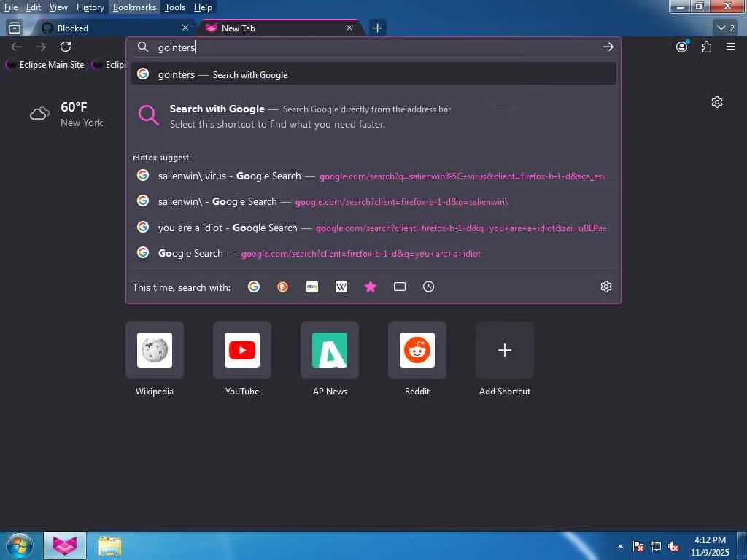Screen dimensions: 747x560
Task: Open salienwin\ virus Google Search suggestion
Action: coord(373,176)
